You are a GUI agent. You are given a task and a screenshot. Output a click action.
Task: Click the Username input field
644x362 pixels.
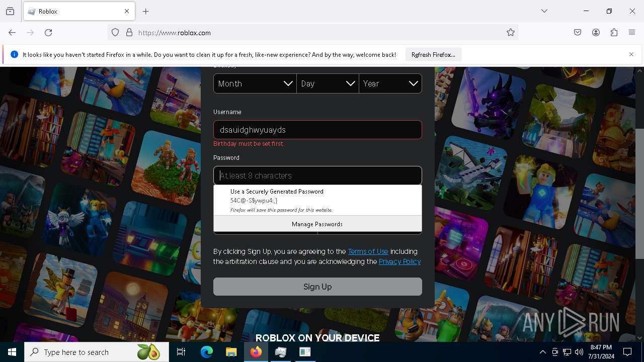(317, 130)
